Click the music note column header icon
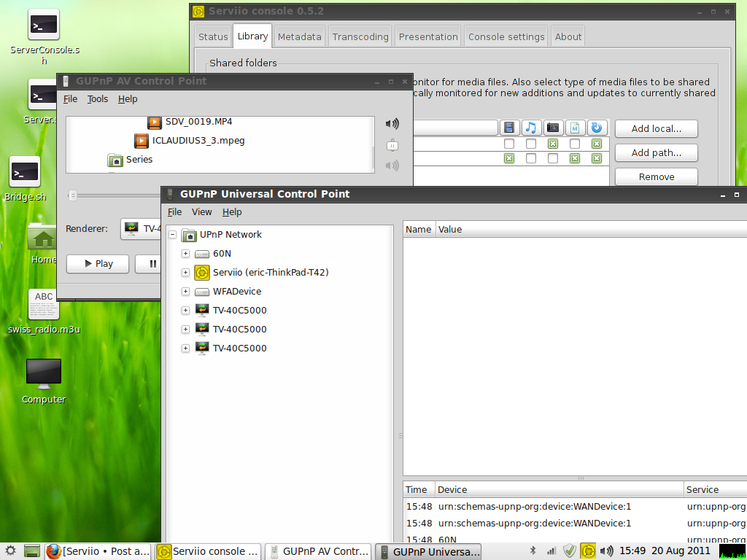The height and width of the screenshot is (560, 747). pos(531,128)
